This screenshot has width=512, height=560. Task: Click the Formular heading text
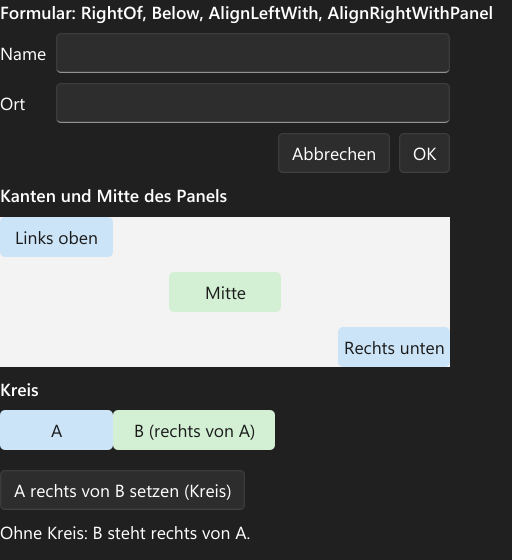pos(246,14)
